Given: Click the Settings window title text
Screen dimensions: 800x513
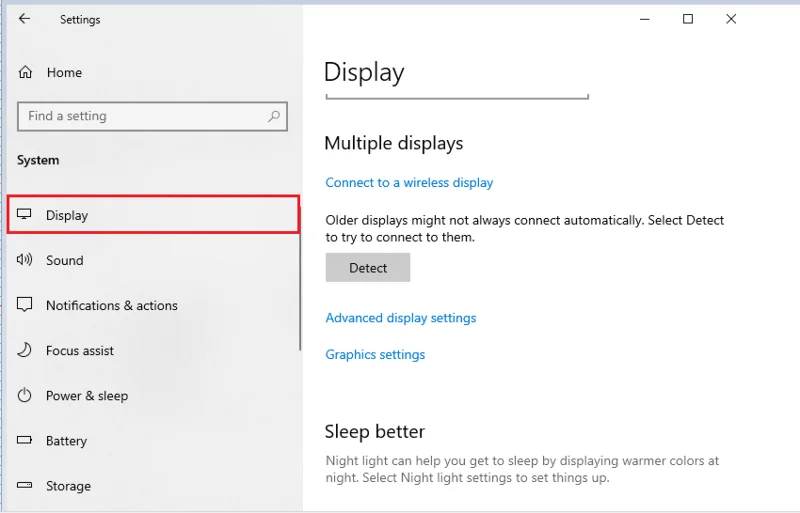Looking at the screenshot, I should (80, 20).
